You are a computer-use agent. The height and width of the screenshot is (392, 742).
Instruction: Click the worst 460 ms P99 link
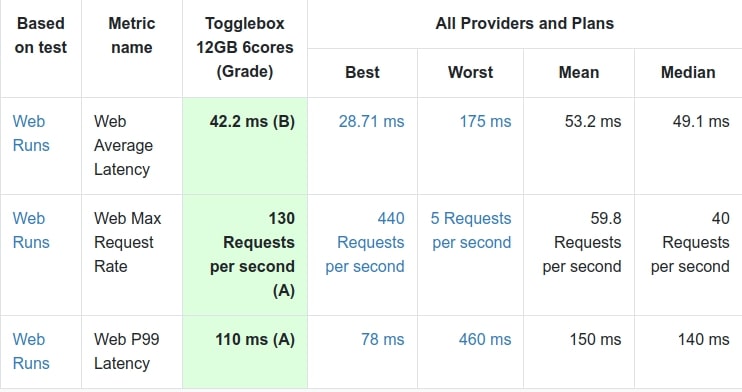pos(485,339)
